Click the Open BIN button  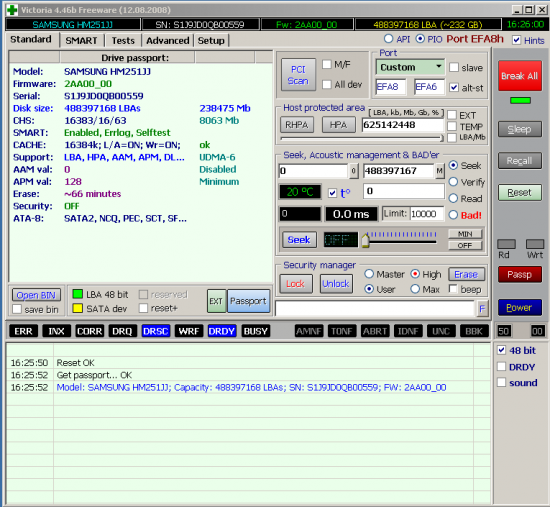pyautogui.click(x=36, y=295)
